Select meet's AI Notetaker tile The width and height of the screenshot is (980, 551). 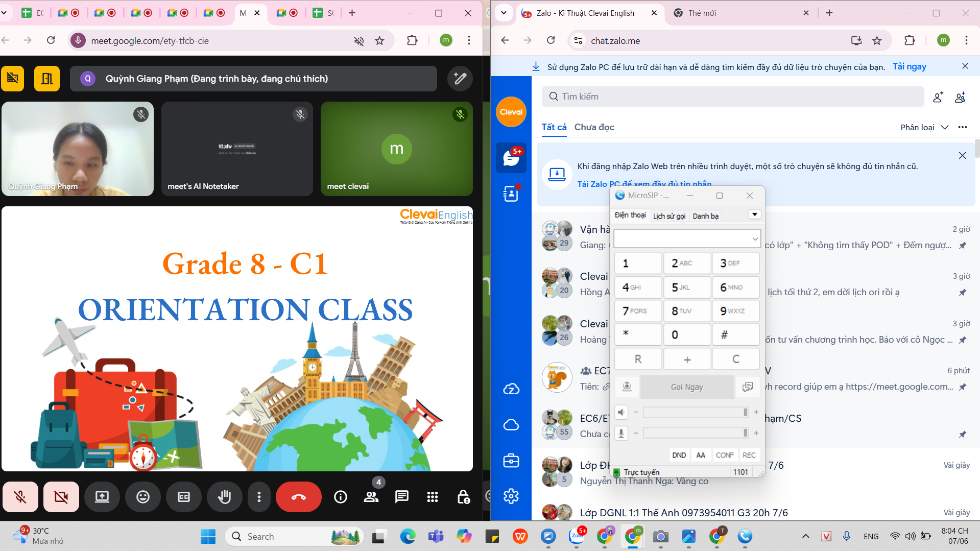pyautogui.click(x=237, y=149)
